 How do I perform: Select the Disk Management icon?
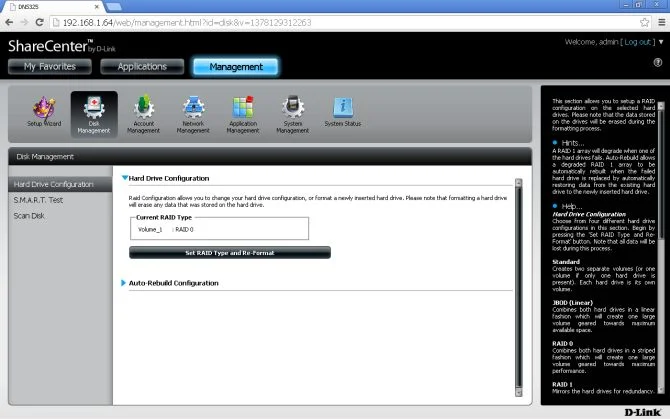94,114
